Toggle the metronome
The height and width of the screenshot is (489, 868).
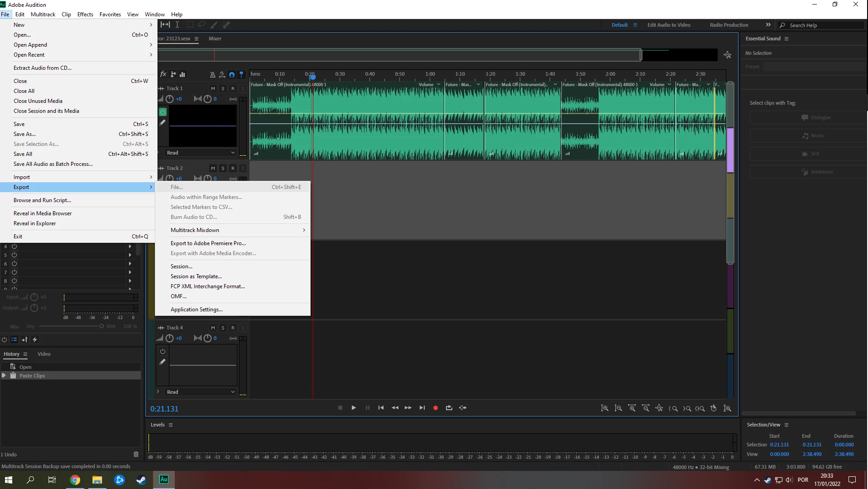tap(212, 74)
